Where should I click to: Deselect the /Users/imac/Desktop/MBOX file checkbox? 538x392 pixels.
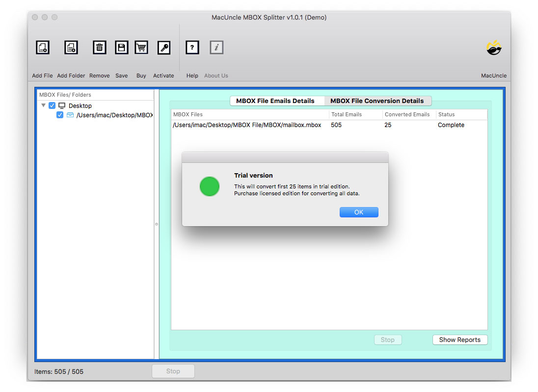tap(60, 115)
